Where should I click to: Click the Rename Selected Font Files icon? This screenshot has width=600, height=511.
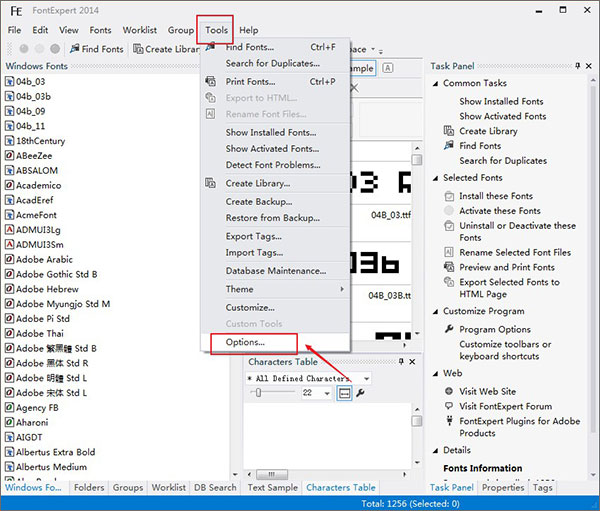[449, 252]
